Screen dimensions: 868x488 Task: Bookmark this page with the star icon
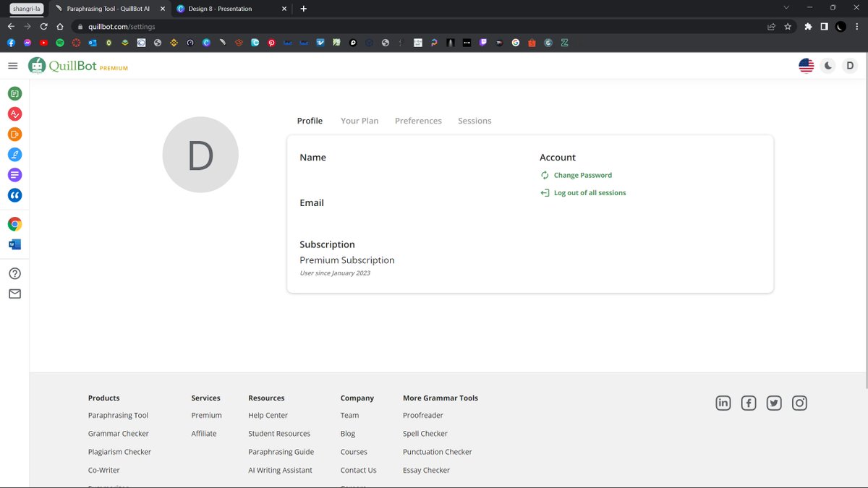(x=788, y=26)
